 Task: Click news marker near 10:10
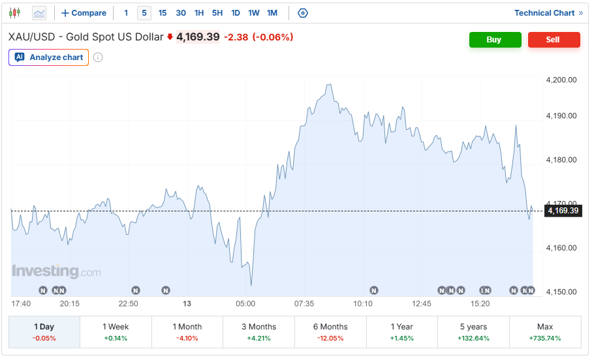coord(374,290)
